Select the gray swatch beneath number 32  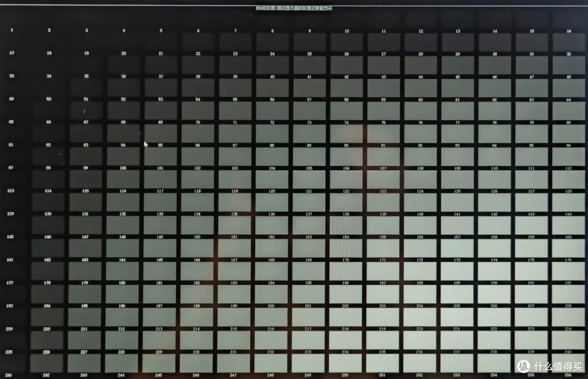point(568,65)
